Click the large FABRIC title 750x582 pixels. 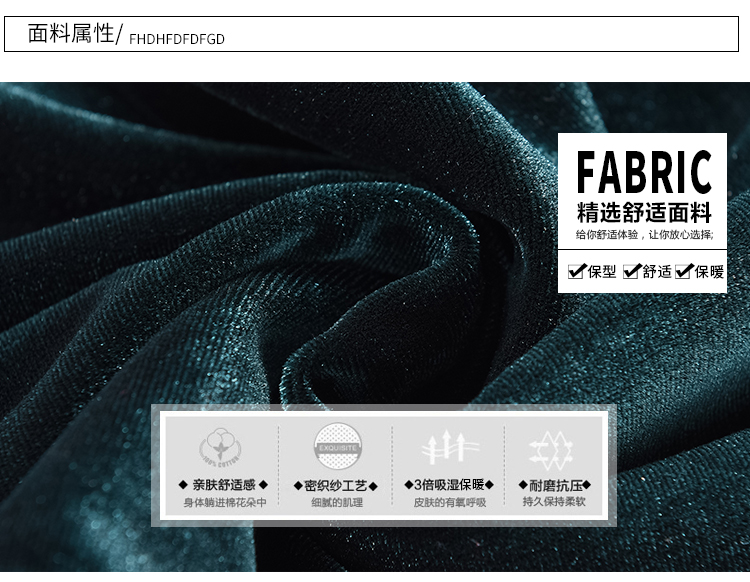(643, 172)
